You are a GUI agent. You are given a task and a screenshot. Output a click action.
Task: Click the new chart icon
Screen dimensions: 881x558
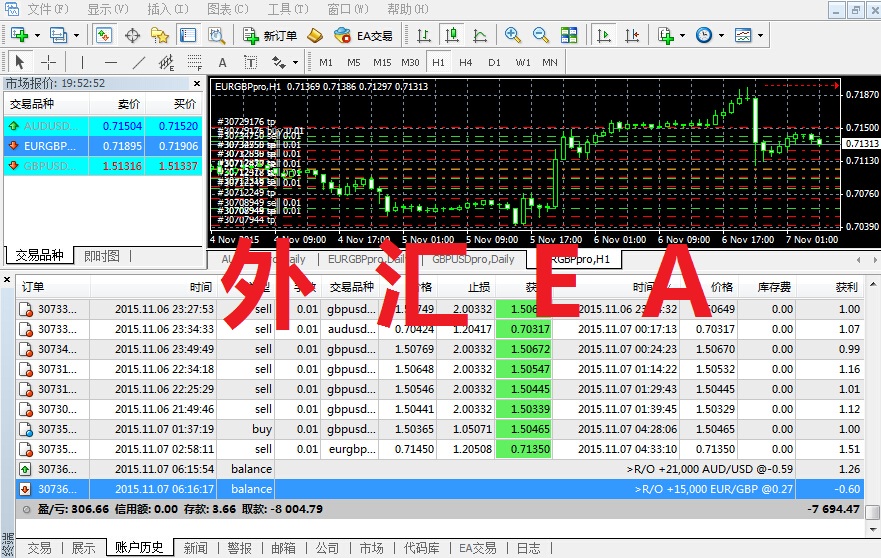(19, 35)
